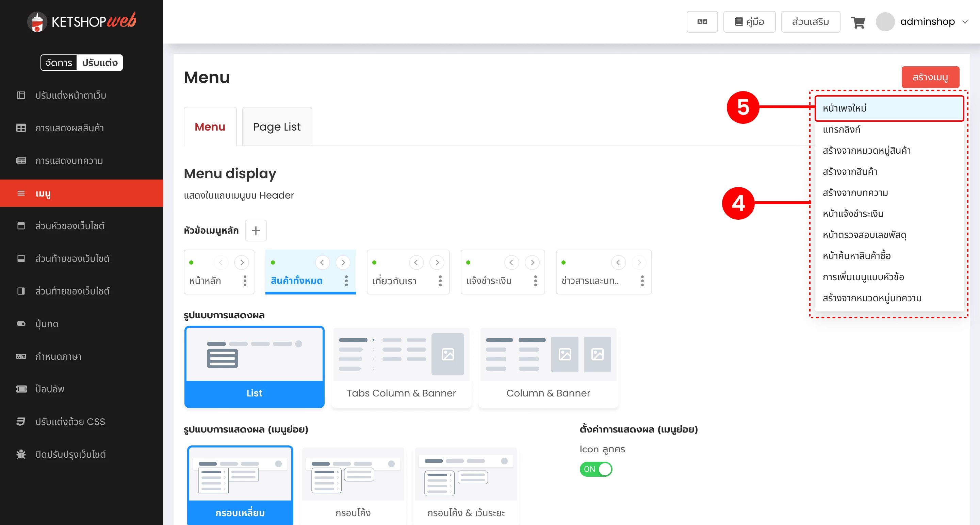Screen dimensions: 980x525
Task: Choose แทรกลิงก์ from the dropdown
Action: click(x=889, y=129)
